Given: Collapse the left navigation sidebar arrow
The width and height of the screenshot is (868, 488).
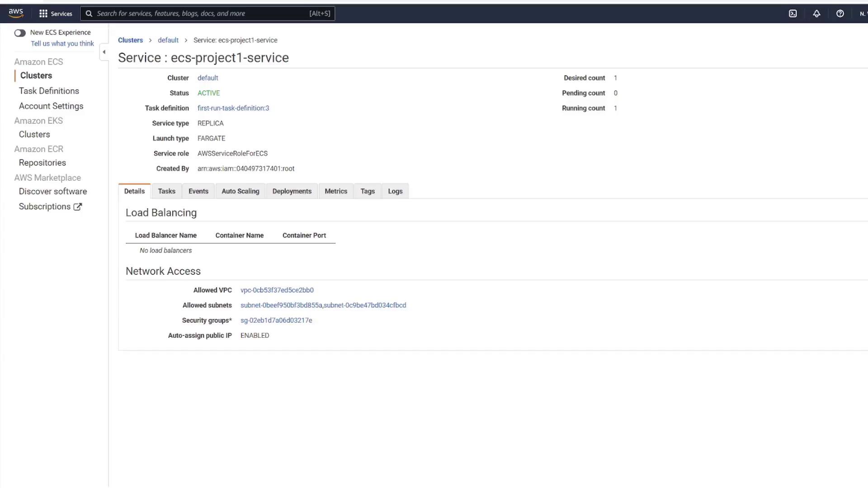Looking at the screenshot, I should 104,52.
